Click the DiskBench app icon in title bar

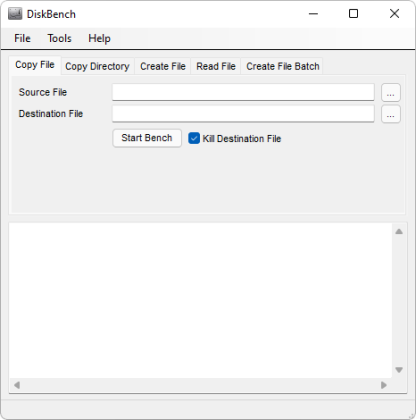coord(15,14)
